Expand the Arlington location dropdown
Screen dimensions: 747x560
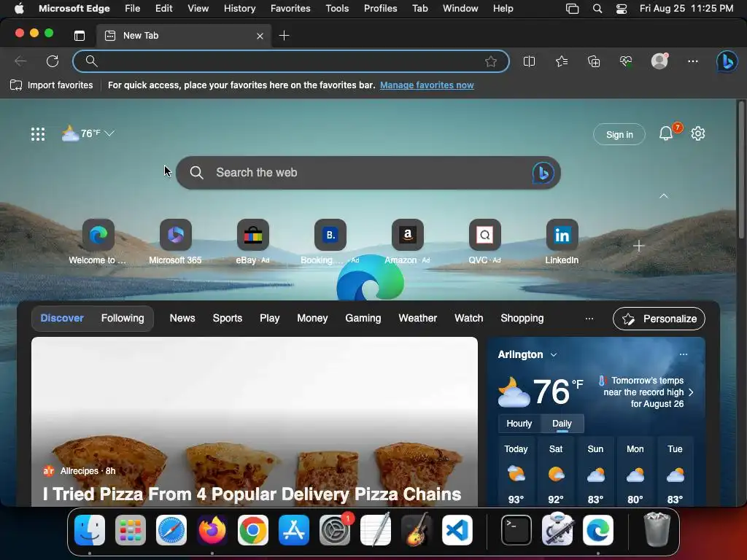pos(554,355)
